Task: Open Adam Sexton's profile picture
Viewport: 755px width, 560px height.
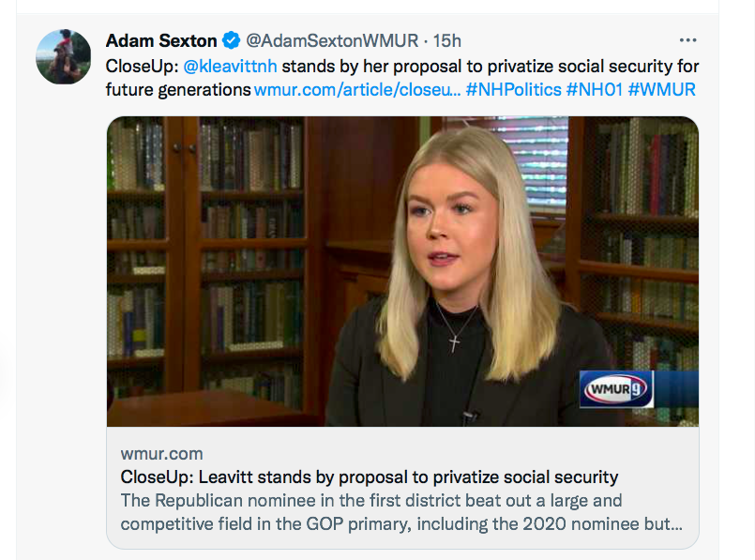Action: click(64, 57)
